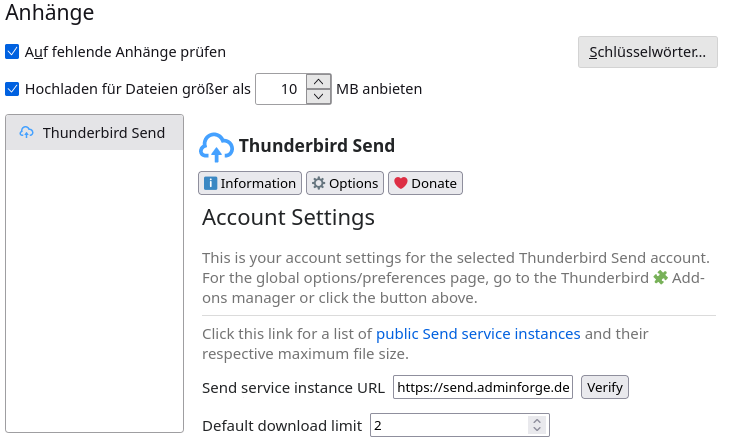
Task: Click into the Default download limit field
Action: pyautogui.click(x=450, y=425)
